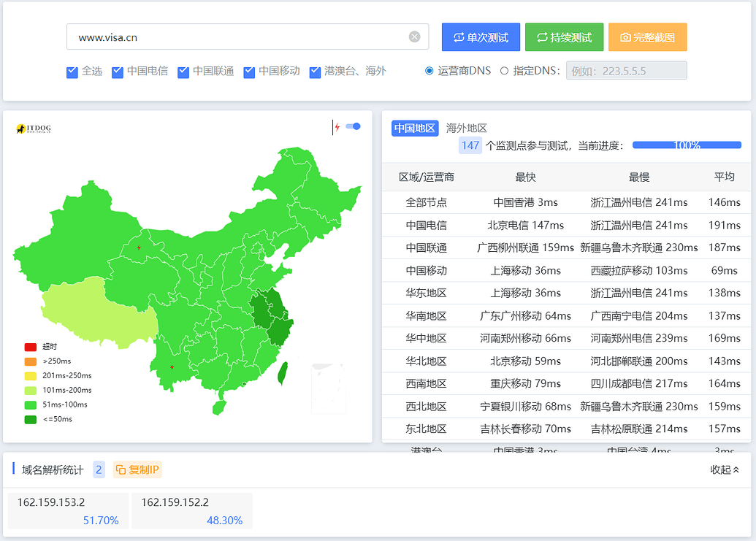
Task: Select the 华北地区 row label
Action: click(427, 361)
